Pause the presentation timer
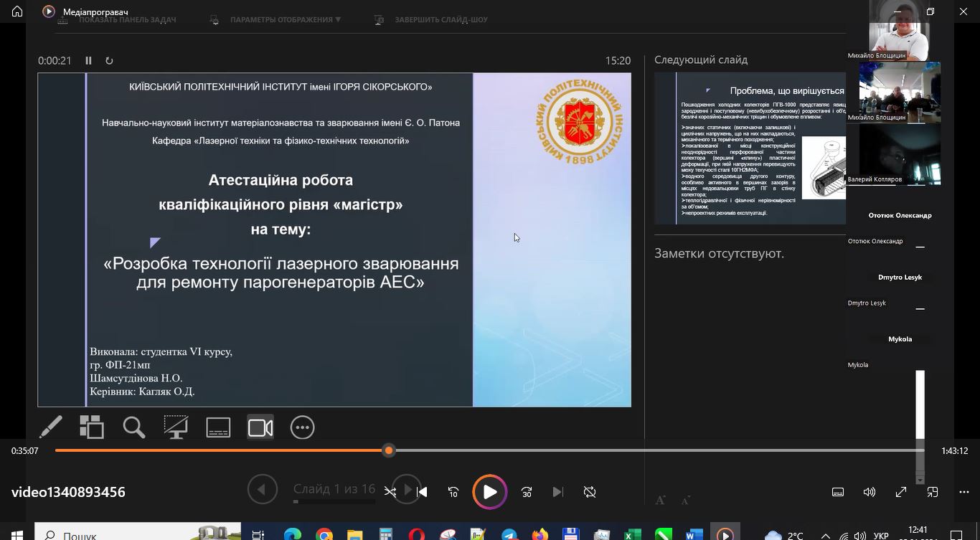Screen dimensions: 980x540 point(89,61)
